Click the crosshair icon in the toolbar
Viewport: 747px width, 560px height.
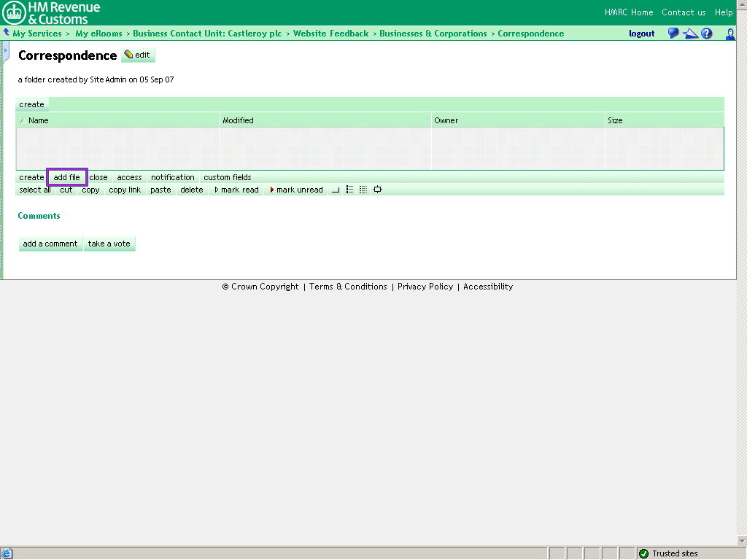click(x=377, y=190)
